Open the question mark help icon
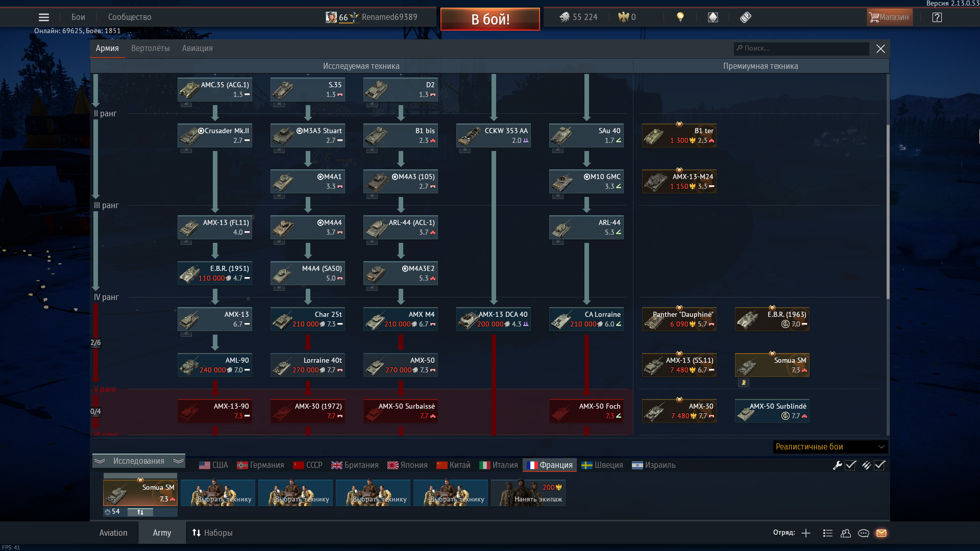Image resolution: width=980 pixels, height=551 pixels. click(937, 17)
